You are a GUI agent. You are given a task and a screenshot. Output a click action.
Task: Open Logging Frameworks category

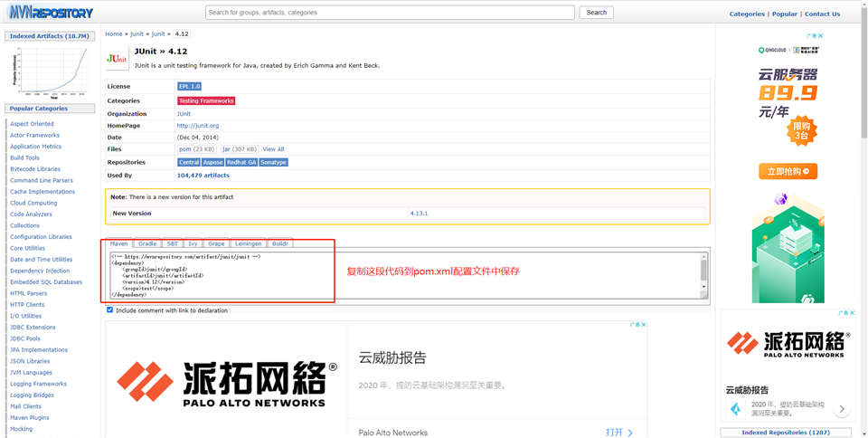coord(38,384)
